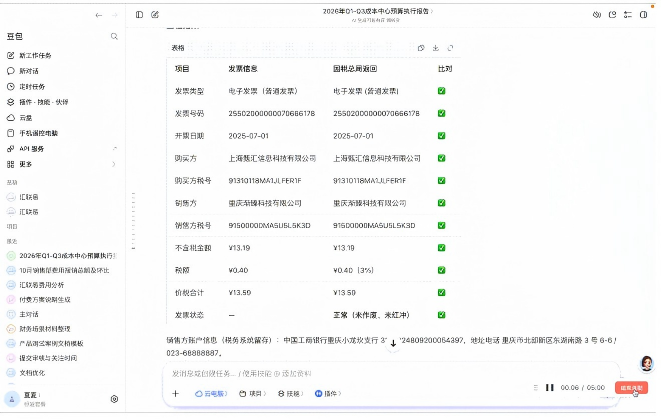The height and width of the screenshot is (419, 661).
Task: Start a new chat via top edit icon
Action: [x=155, y=15]
